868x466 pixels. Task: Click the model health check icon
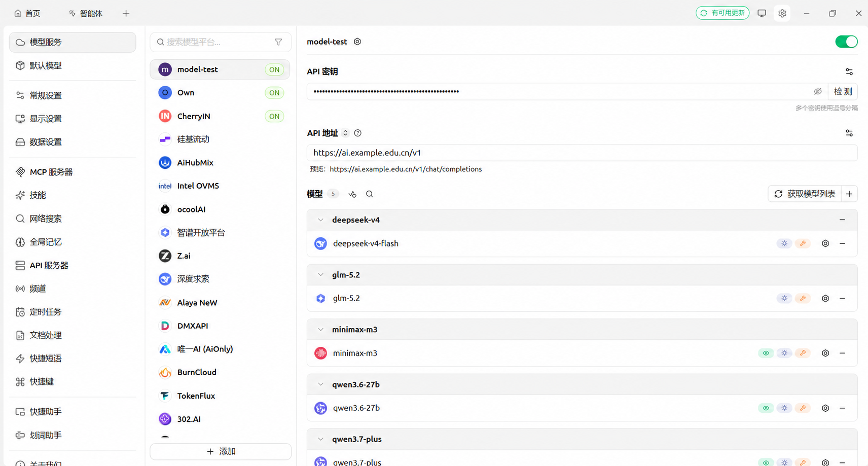(352, 194)
